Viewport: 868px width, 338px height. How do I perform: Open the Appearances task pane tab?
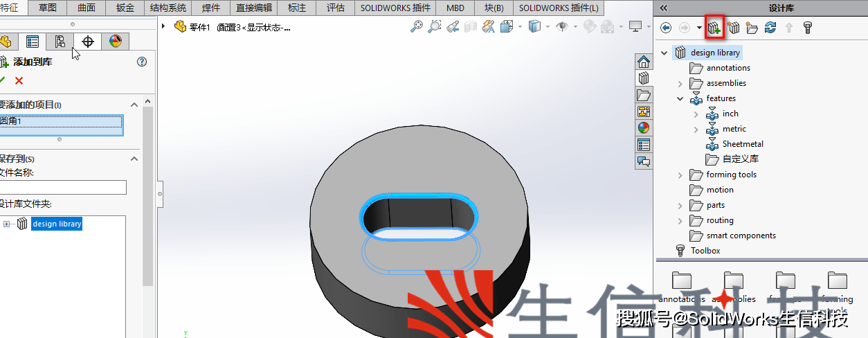pos(644,128)
